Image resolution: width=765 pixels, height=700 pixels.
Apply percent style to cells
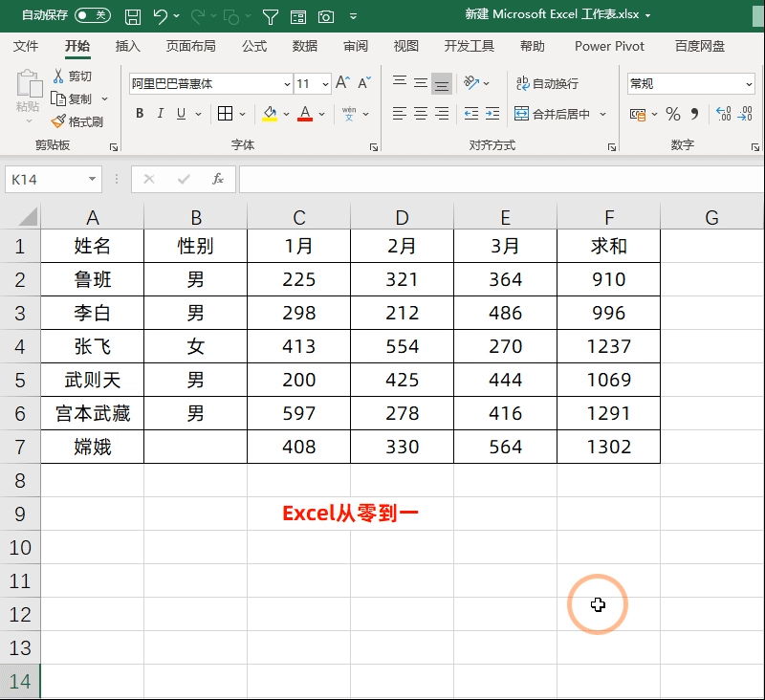coord(673,114)
